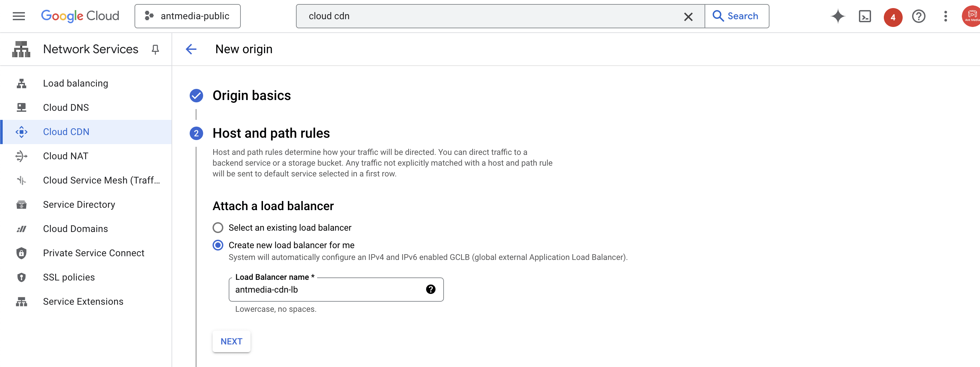Open Cloud NAT in the sidebar

(x=86, y=156)
